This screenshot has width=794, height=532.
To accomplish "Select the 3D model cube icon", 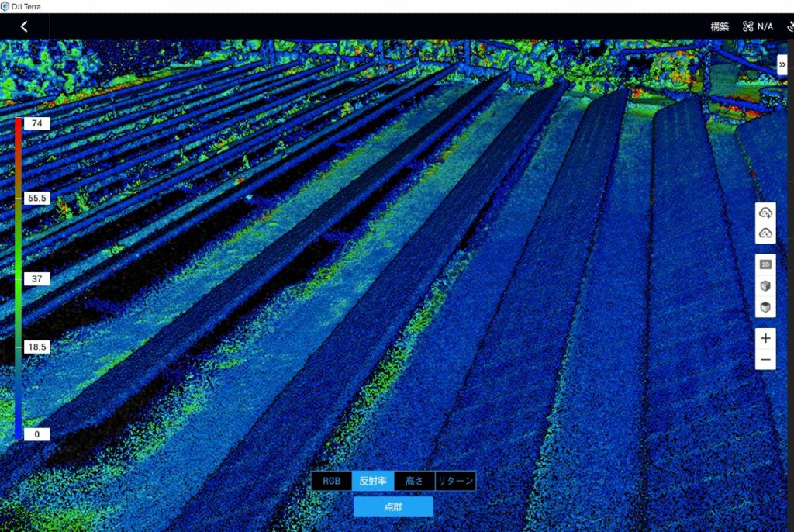I will [x=766, y=307].
